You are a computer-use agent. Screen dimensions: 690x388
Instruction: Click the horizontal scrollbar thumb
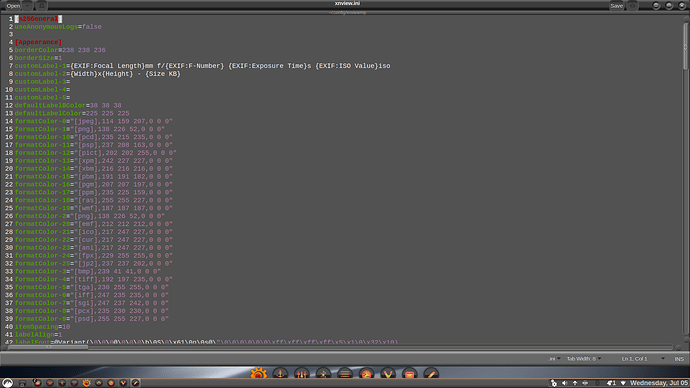tap(48, 347)
